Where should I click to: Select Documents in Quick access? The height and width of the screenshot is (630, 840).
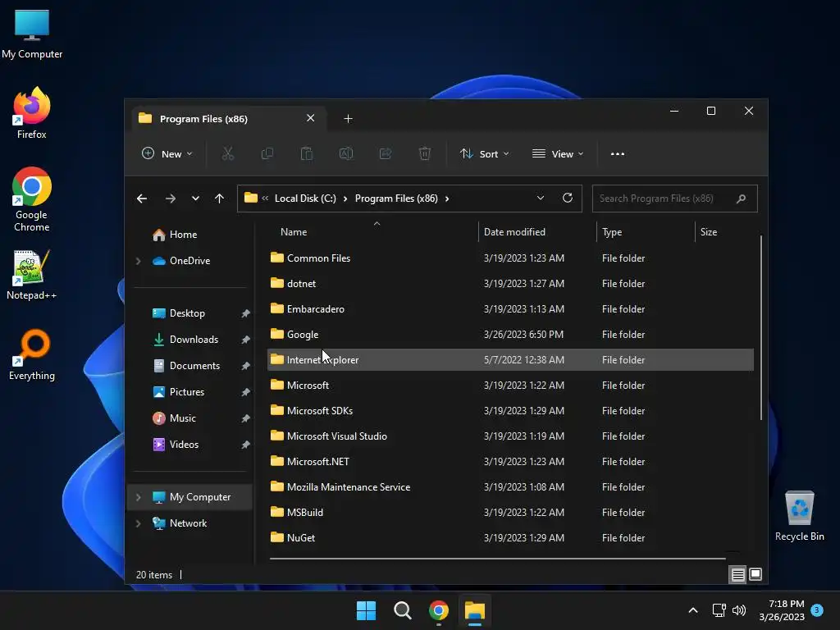click(186, 366)
